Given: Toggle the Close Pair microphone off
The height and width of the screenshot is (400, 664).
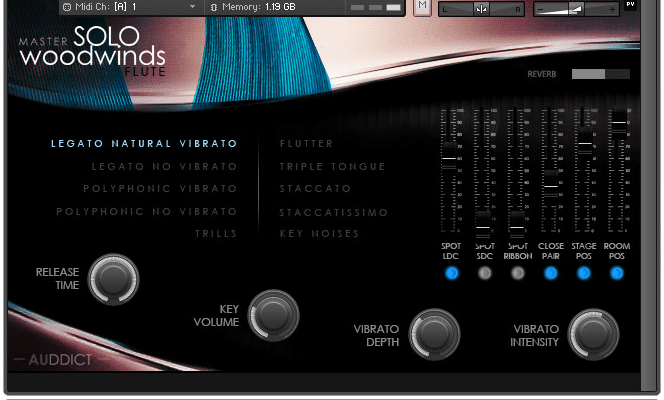Looking at the screenshot, I should pyautogui.click(x=550, y=273).
